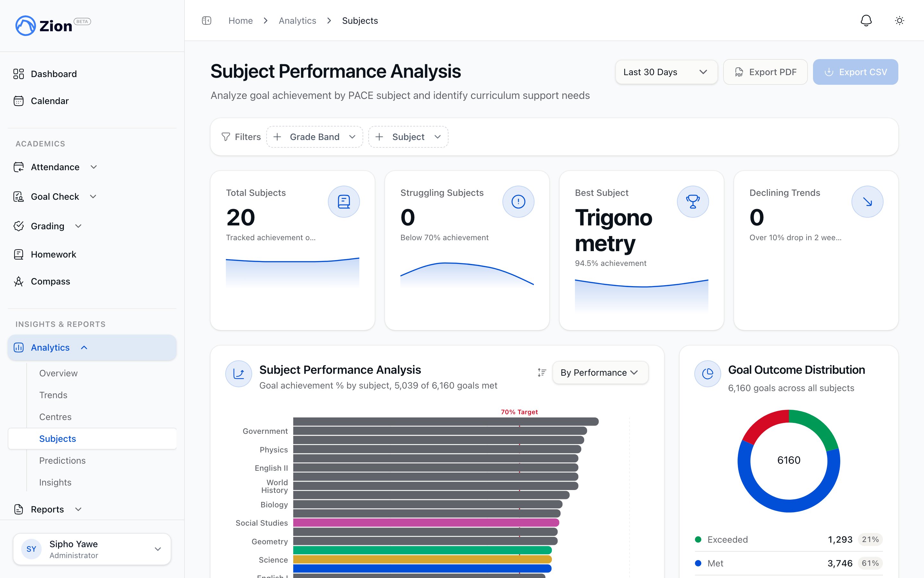Click Export CSV button
The height and width of the screenshot is (578, 924).
(x=855, y=72)
